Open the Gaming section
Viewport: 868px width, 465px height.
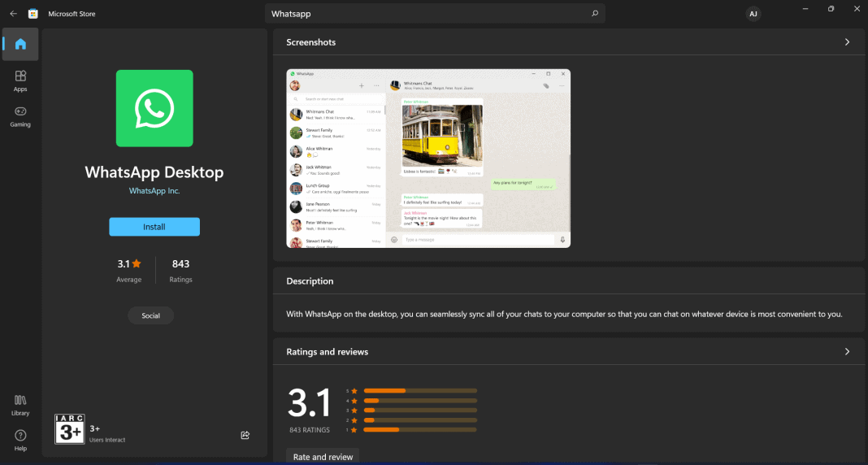tap(20, 116)
